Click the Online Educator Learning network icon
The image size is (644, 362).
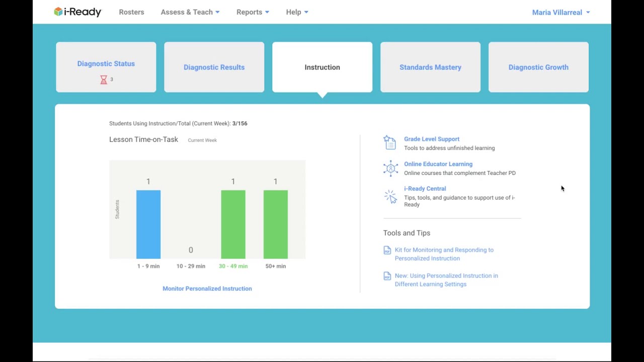coord(390,168)
